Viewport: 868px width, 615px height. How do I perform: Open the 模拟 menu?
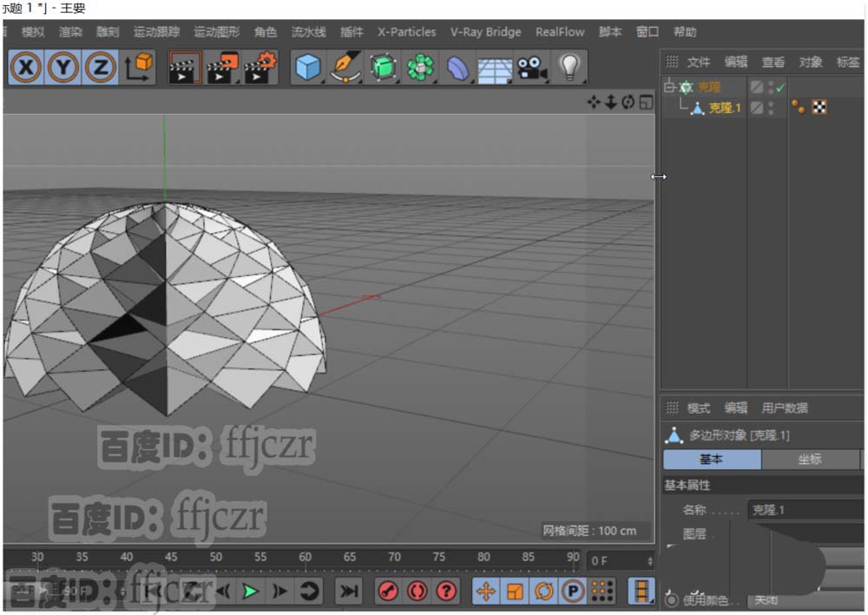tap(33, 32)
